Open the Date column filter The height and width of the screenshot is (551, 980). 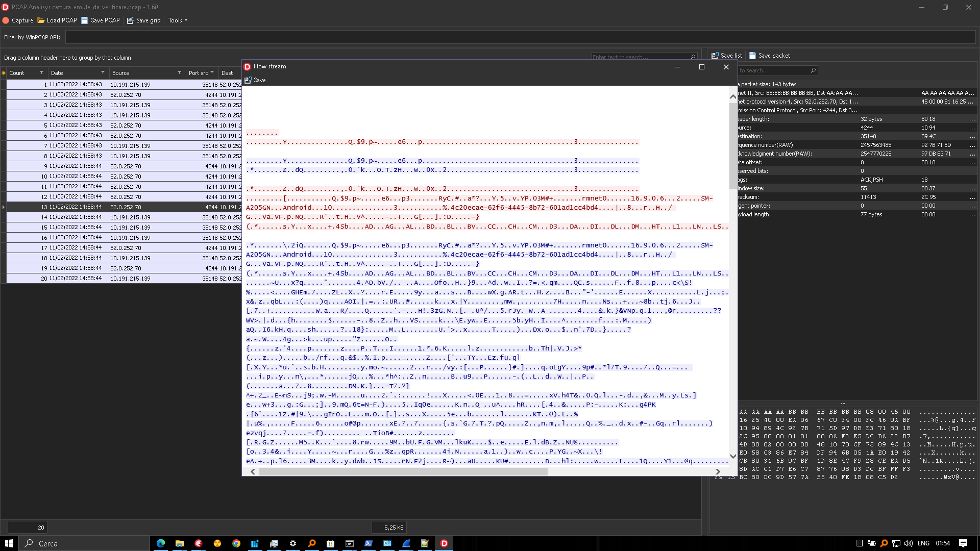(103, 72)
